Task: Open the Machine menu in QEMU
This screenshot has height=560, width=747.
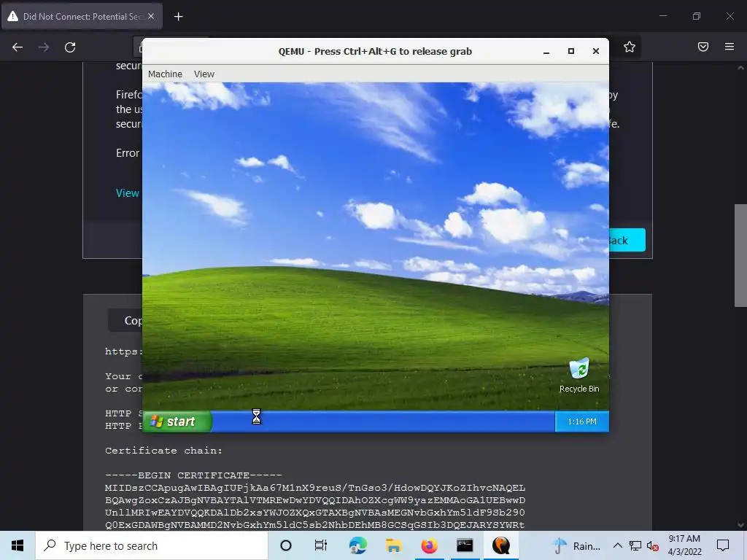Action: 165,74
